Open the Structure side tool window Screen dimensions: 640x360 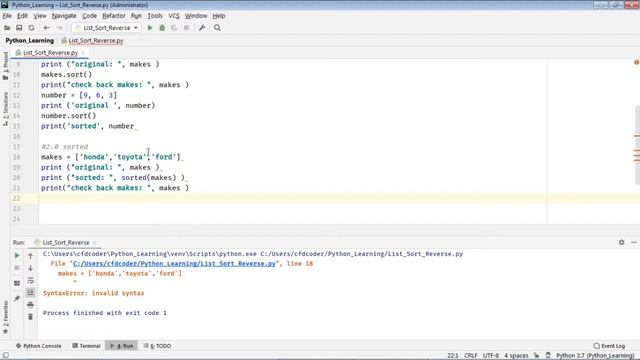click(x=5, y=109)
